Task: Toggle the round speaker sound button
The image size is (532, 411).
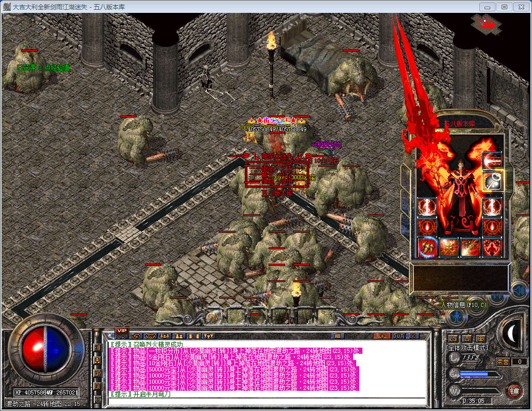Action: coord(519,290)
